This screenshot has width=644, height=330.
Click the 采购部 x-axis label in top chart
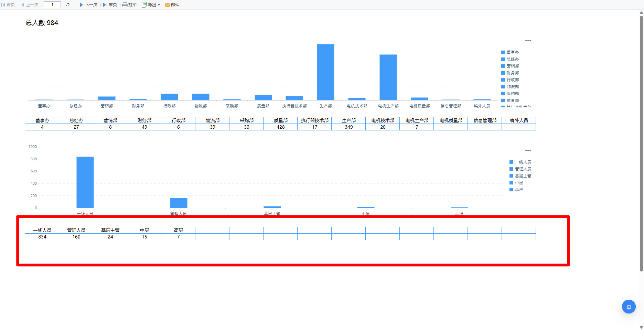(x=232, y=106)
